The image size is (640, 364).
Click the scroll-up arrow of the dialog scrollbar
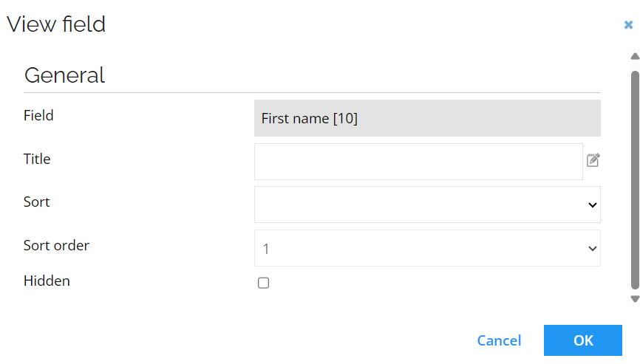pyautogui.click(x=635, y=56)
